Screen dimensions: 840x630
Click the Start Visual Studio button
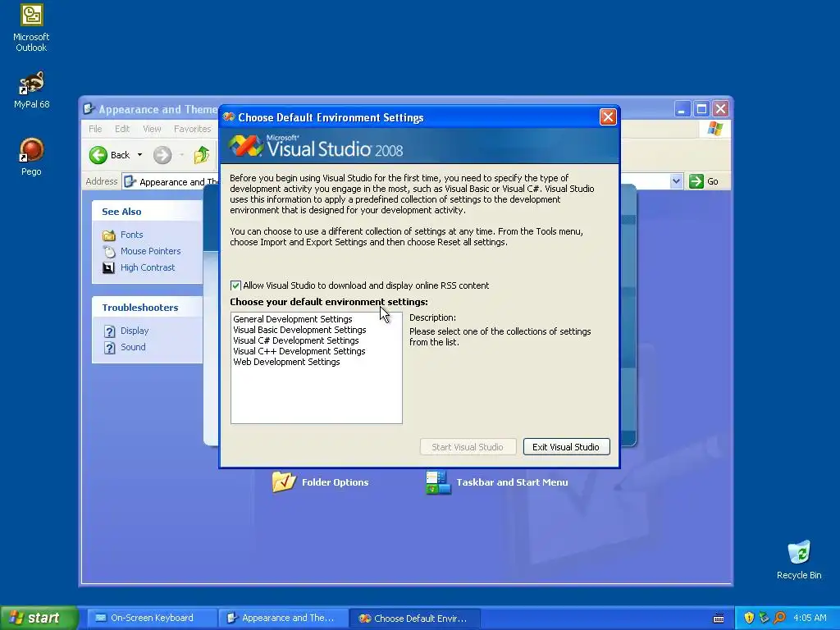tap(468, 447)
